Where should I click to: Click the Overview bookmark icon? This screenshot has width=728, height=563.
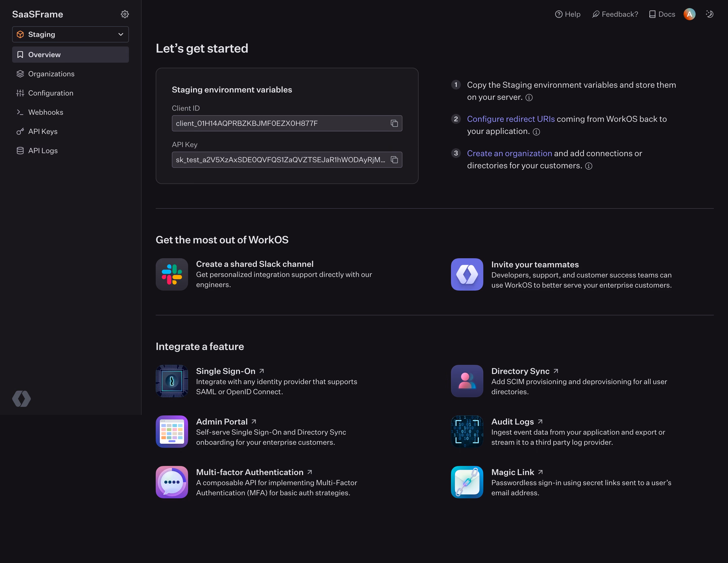click(x=20, y=55)
